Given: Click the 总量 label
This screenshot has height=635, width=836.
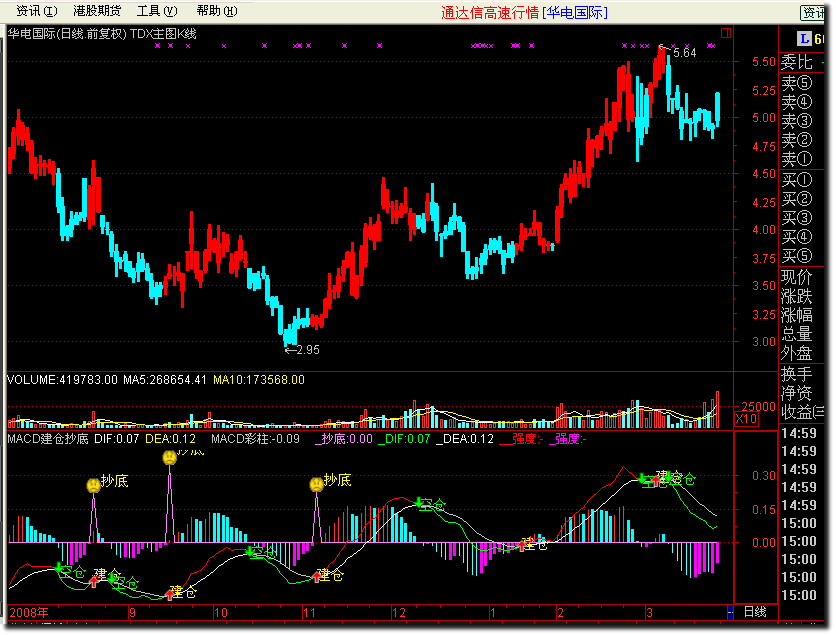Looking at the screenshot, I should 797,334.
